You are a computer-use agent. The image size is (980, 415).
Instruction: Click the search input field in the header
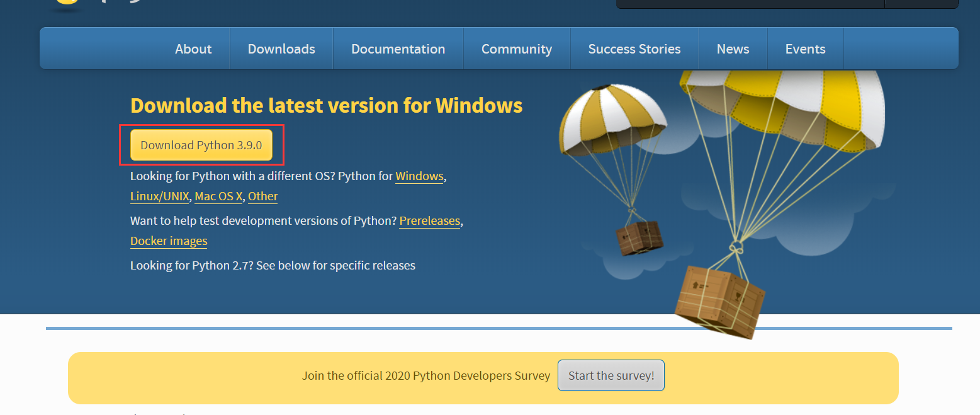pos(750,4)
